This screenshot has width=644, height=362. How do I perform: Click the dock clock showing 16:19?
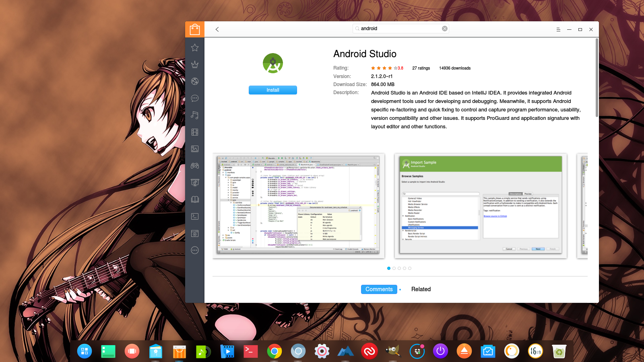pos(536,351)
